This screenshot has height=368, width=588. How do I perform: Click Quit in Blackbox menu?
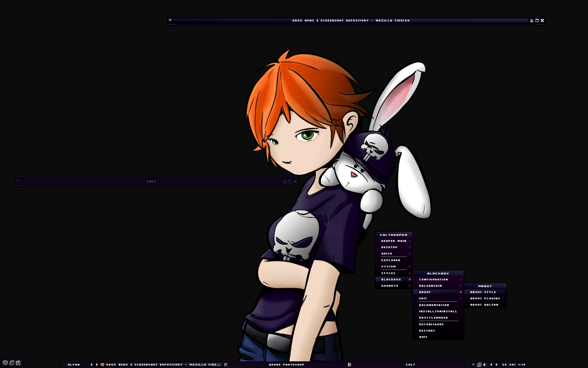[x=438, y=337]
